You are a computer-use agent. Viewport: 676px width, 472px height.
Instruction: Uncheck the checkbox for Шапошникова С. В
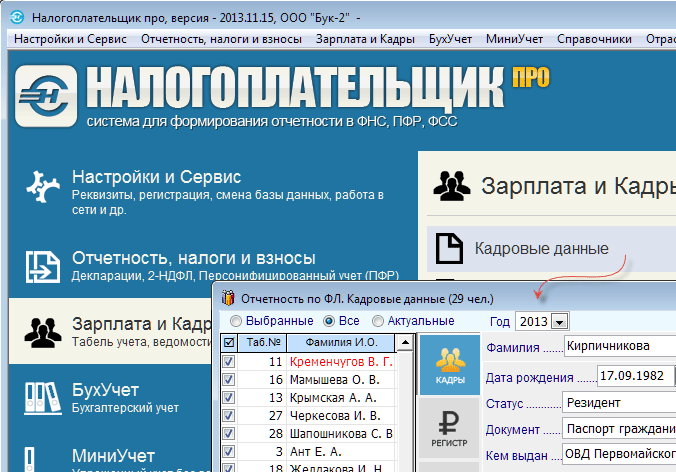tap(228, 434)
